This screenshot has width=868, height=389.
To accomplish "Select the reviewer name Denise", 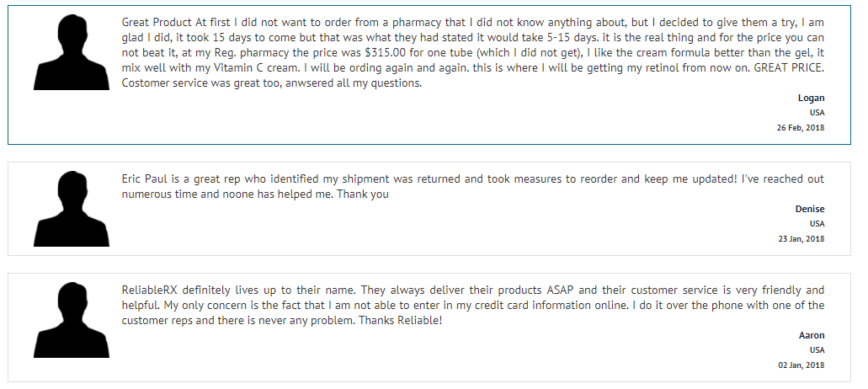I will click(810, 209).
